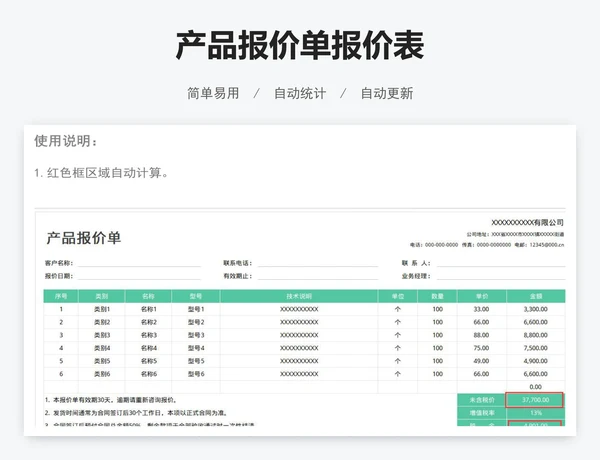Image resolution: width=600 pixels, height=460 pixels.
Task: Click cell 型号6 in row 6
Action: (x=196, y=374)
